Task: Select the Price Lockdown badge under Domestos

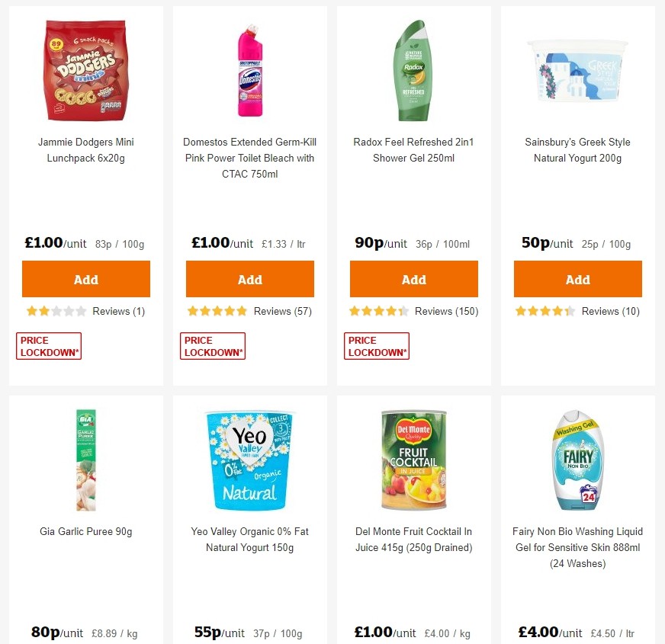Action: pyautogui.click(x=212, y=345)
